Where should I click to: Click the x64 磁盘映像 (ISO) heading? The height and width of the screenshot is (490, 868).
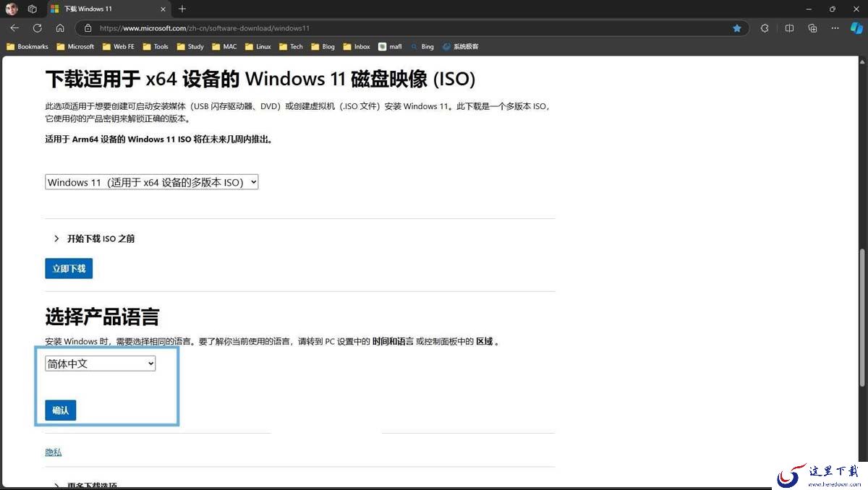pyautogui.click(x=260, y=78)
